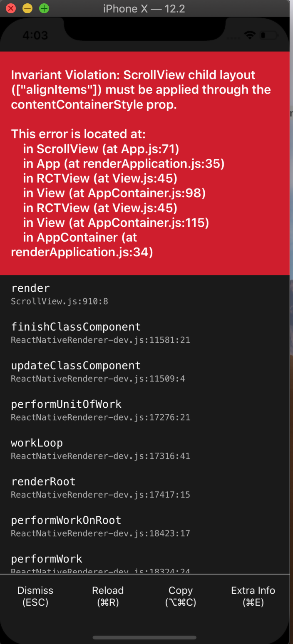Image resolution: width=293 pixels, height=644 pixels.
Task: Reload the app with the Reload button
Action: 108,596
